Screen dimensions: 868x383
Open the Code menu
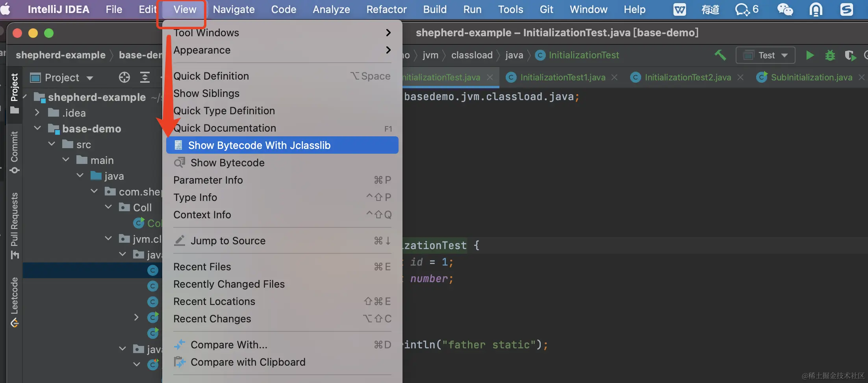pyautogui.click(x=284, y=9)
